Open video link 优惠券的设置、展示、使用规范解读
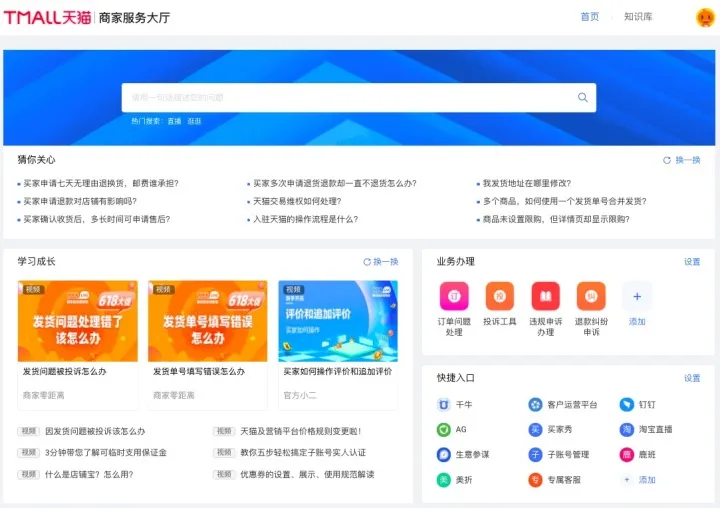 pyautogui.click(x=307, y=474)
